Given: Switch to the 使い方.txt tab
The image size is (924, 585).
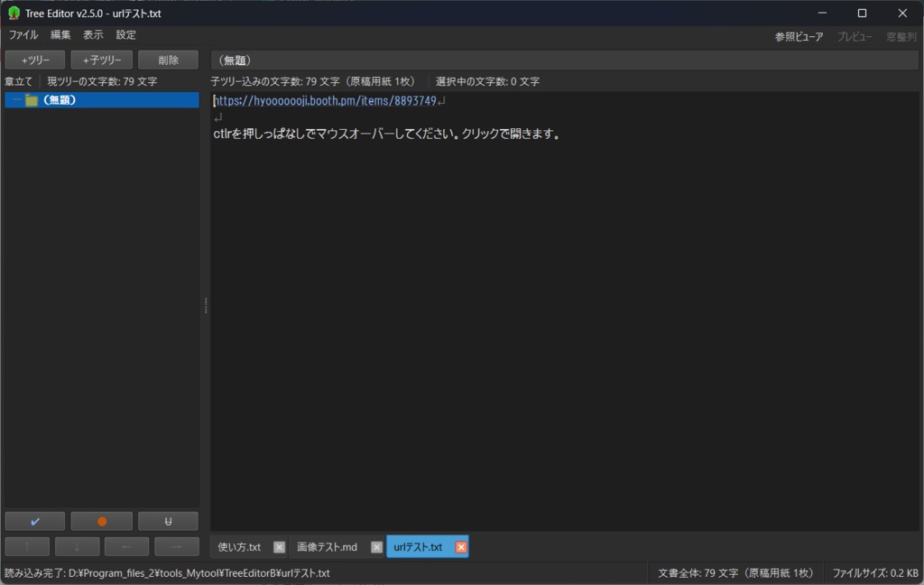Looking at the screenshot, I should (x=239, y=547).
